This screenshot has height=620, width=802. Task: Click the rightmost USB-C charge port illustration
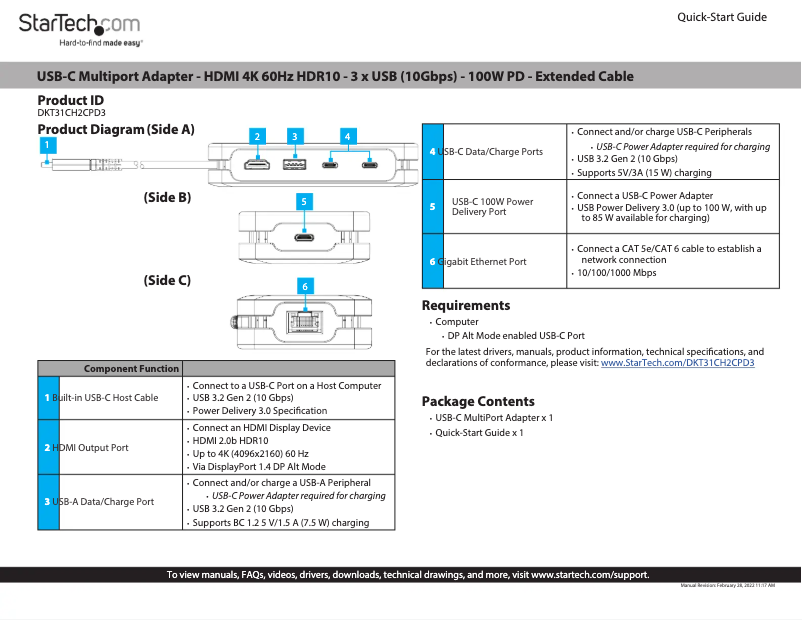370,166
